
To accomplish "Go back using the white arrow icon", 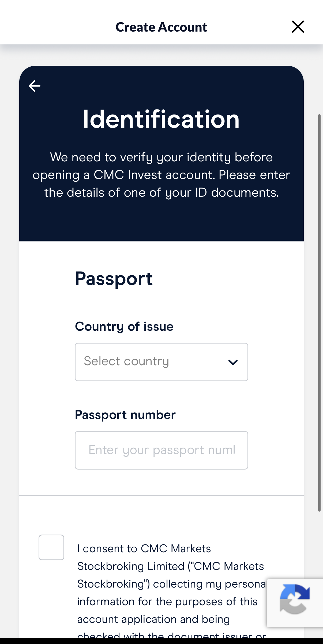I will (35, 86).
